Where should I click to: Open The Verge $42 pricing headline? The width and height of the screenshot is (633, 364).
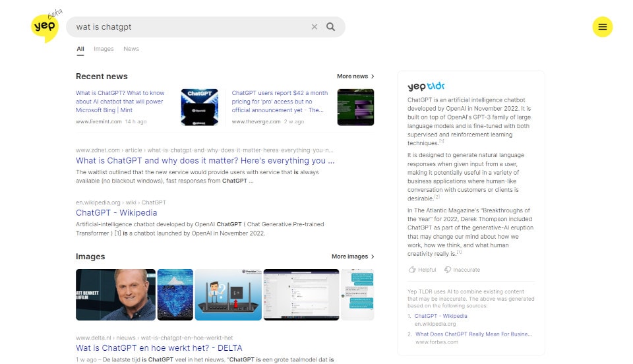click(x=280, y=102)
